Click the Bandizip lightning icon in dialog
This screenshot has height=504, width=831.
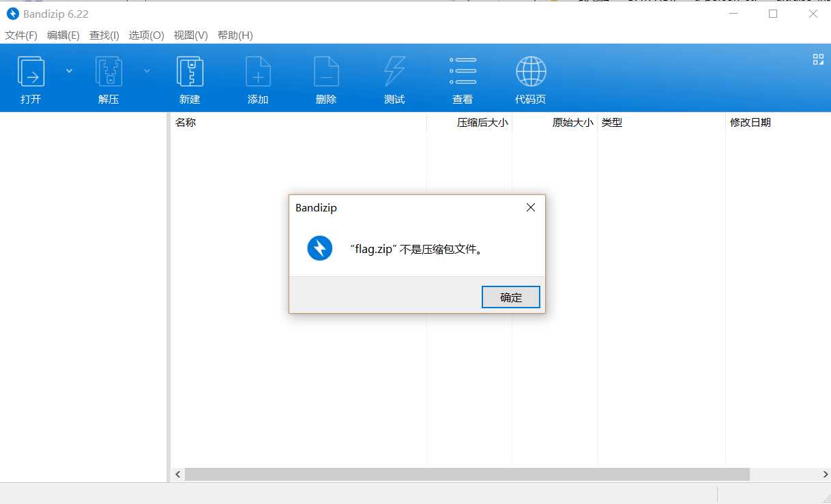pyautogui.click(x=320, y=248)
